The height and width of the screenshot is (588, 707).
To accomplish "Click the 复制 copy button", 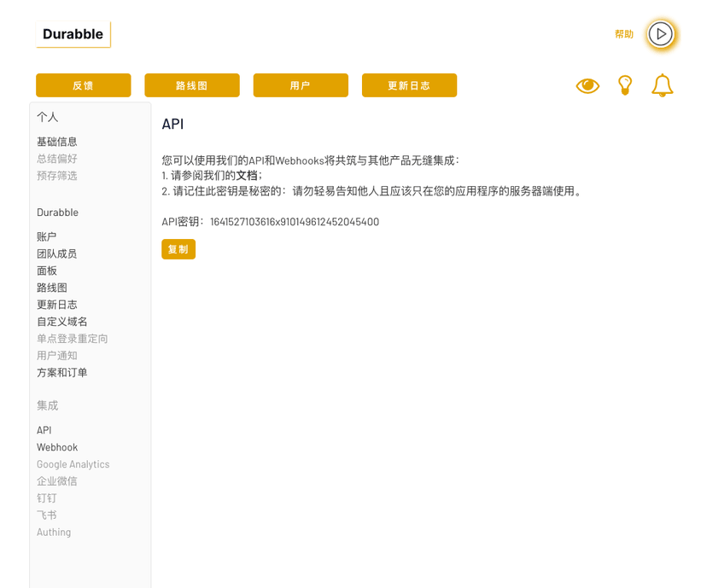I will [x=178, y=249].
